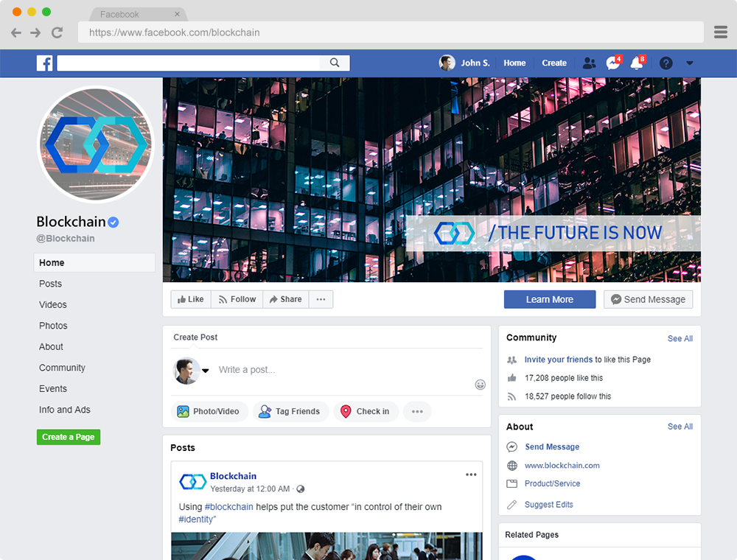Image resolution: width=737 pixels, height=560 pixels.
Task: Click the Create a Page button
Action: (x=69, y=437)
